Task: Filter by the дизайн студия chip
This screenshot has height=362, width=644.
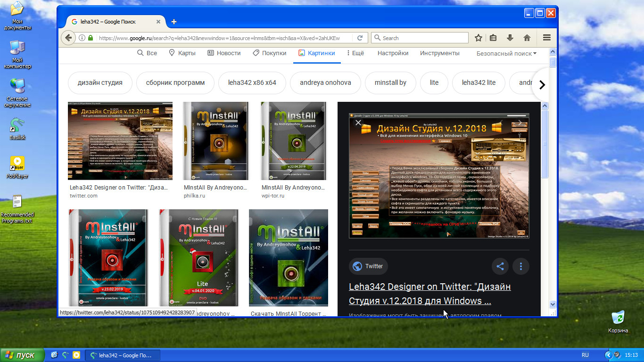Action: (100, 82)
